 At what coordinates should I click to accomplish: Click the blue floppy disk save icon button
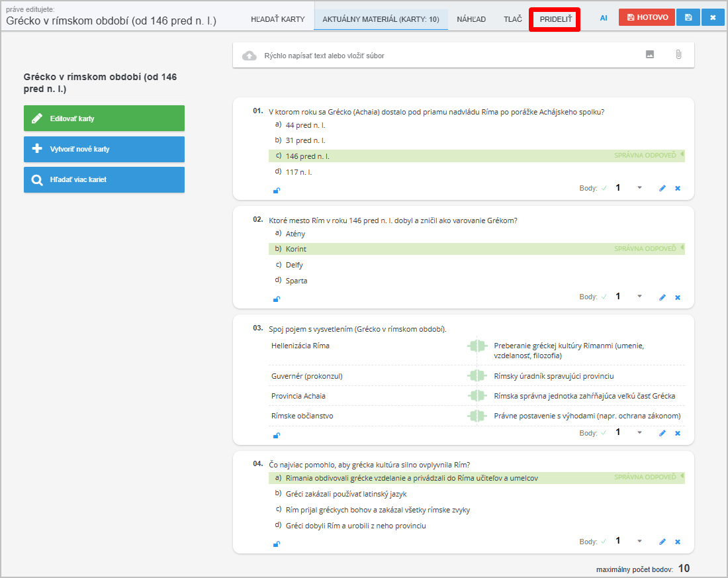[688, 18]
